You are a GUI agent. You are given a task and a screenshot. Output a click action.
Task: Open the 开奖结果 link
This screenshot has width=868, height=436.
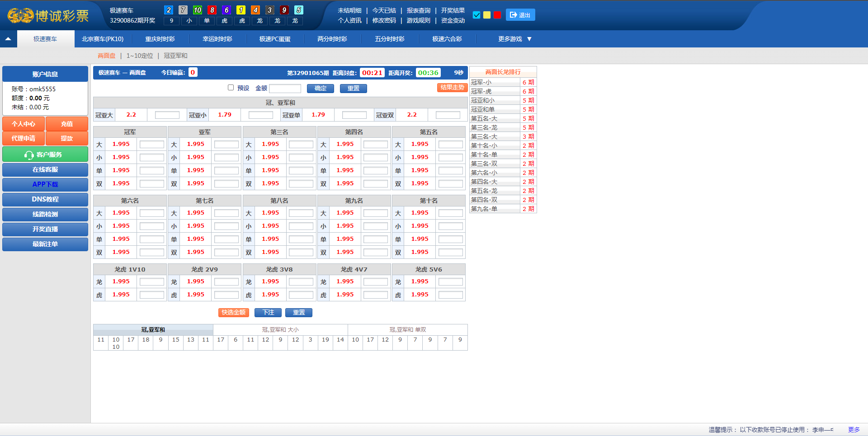click(x=453, y=10)
